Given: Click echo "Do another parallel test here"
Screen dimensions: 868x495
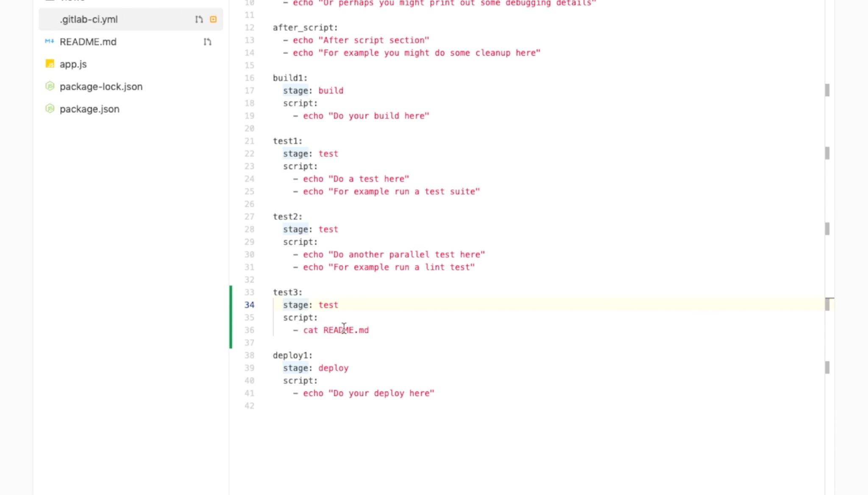Looking at the screenshot, I should click(394, 254).
